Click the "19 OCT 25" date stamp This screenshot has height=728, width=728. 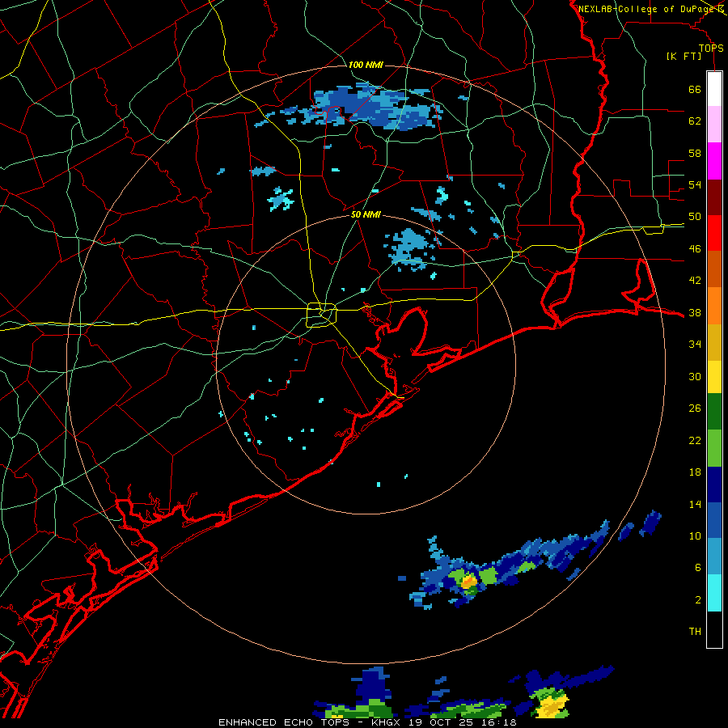coord(441,722)
